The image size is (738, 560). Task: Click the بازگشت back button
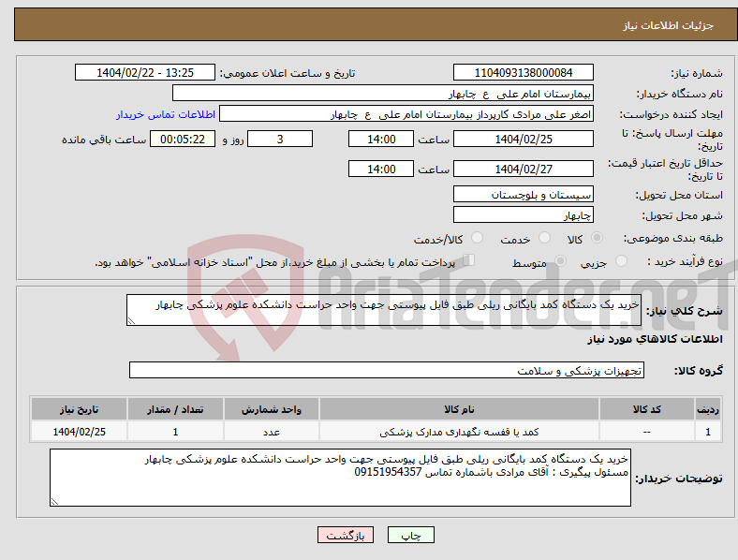(x=346, y=535)
